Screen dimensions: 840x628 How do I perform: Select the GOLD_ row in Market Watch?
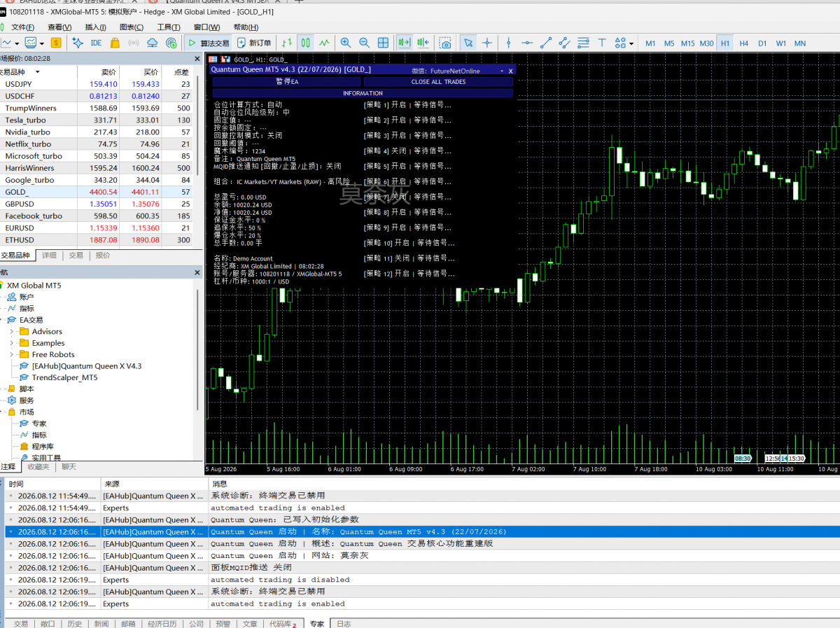[97, 192]
